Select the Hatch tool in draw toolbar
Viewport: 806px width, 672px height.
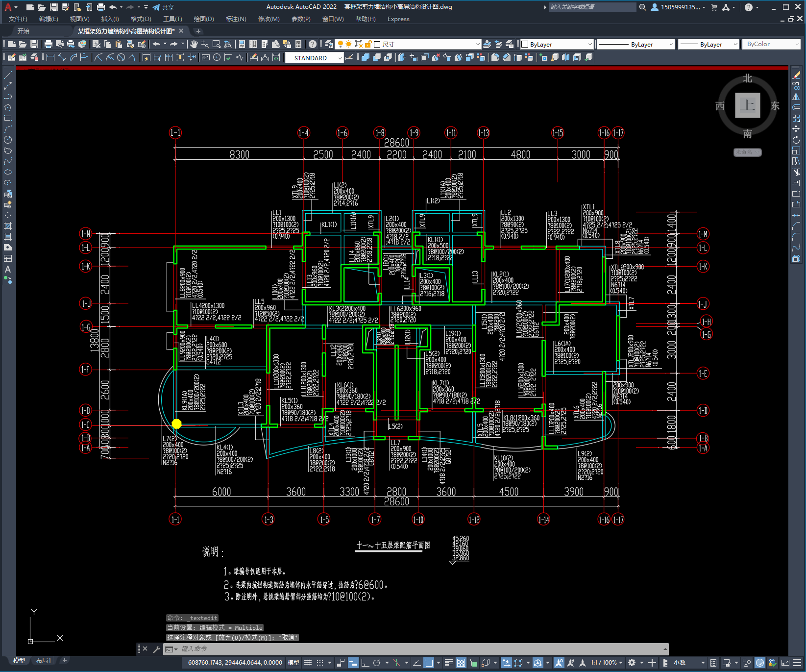(8, 226)
